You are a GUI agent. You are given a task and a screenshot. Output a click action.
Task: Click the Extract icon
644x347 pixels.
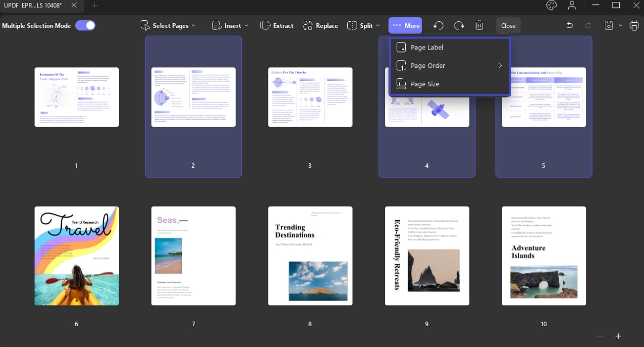click(x=265, y=25)
